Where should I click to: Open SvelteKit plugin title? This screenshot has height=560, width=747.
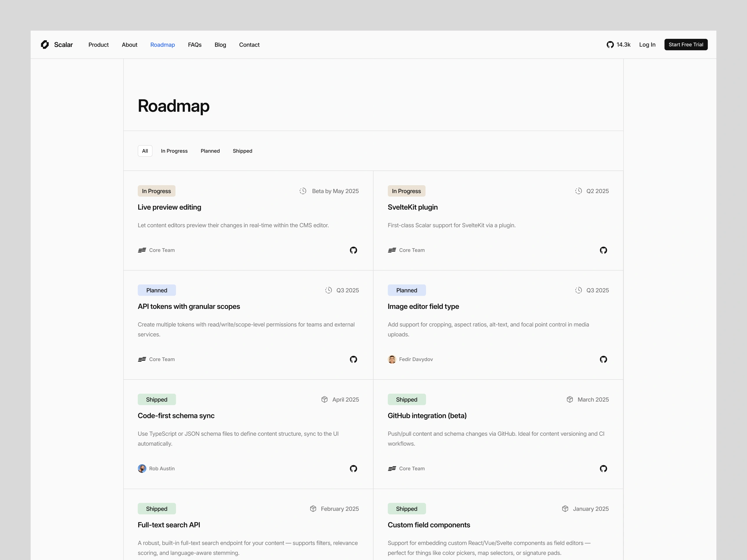coord(413,207)
